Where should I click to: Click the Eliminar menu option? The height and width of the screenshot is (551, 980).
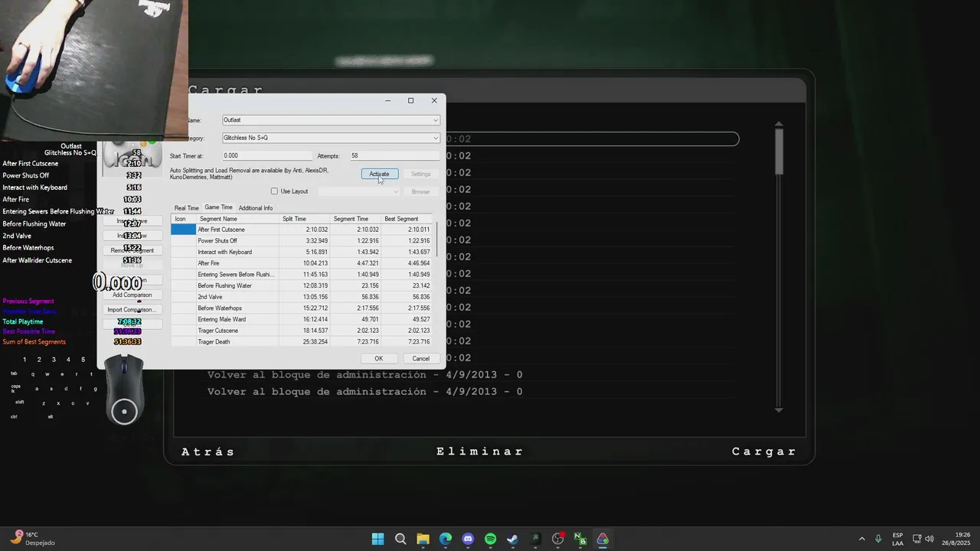[x=480, y=452]
